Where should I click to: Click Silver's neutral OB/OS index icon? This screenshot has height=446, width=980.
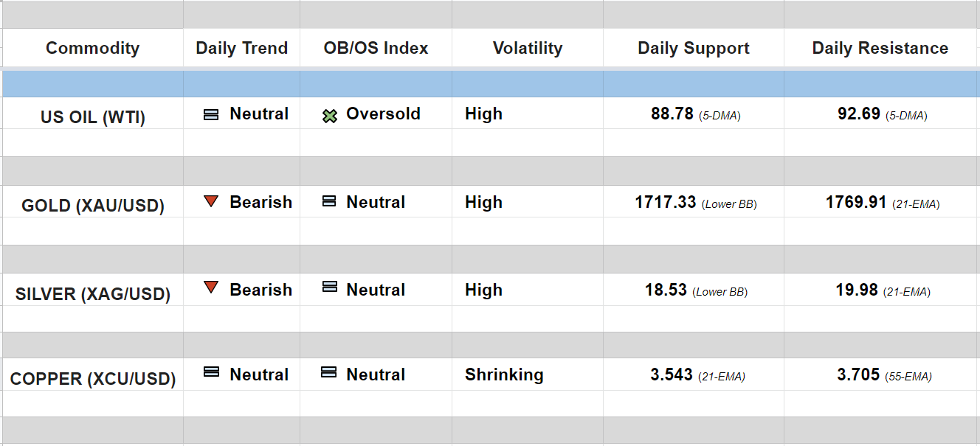coord(329,288)
